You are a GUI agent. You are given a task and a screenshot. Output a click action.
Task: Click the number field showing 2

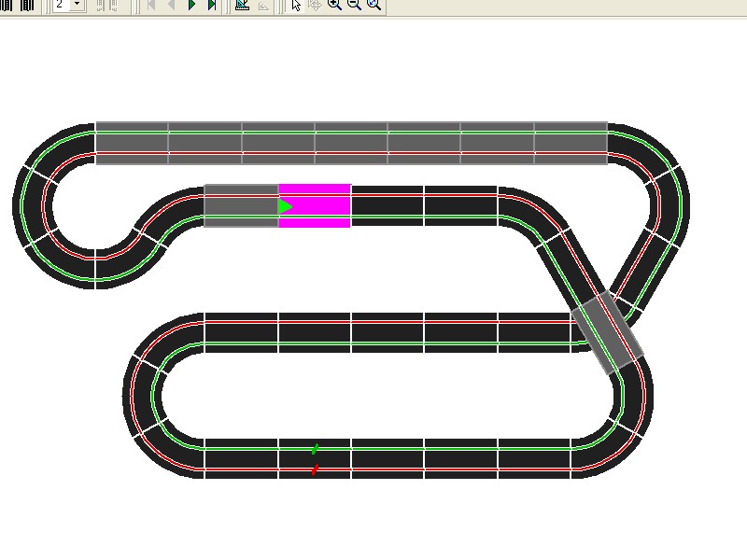click(x=62, y=5)
